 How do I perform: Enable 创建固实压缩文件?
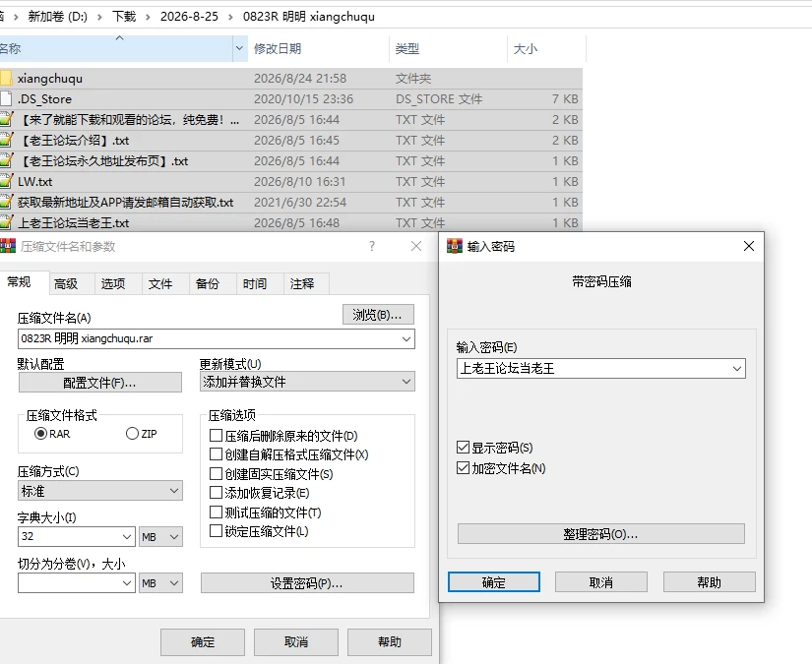[216, 473]
